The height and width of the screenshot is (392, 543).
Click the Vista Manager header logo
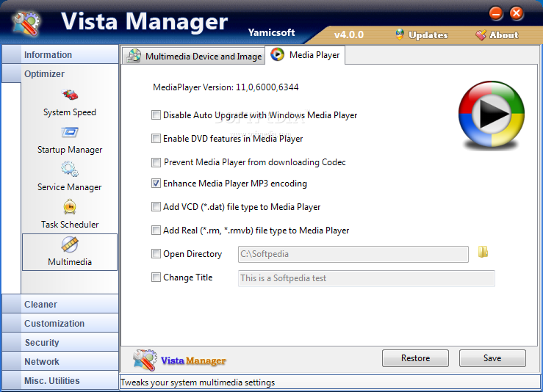(x=26, y=23)
